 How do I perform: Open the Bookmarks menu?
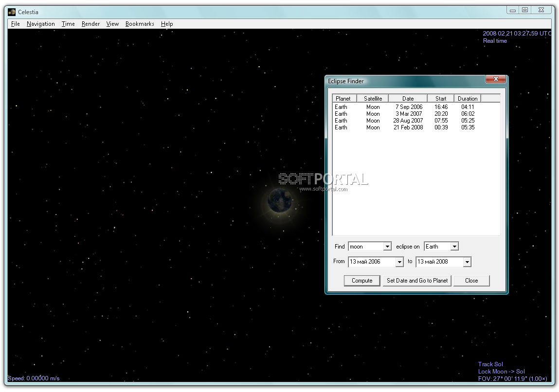click(x=140, y=24)
